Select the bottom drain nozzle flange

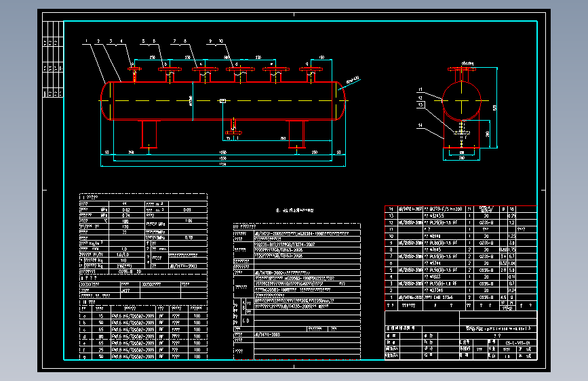(233, 132)
